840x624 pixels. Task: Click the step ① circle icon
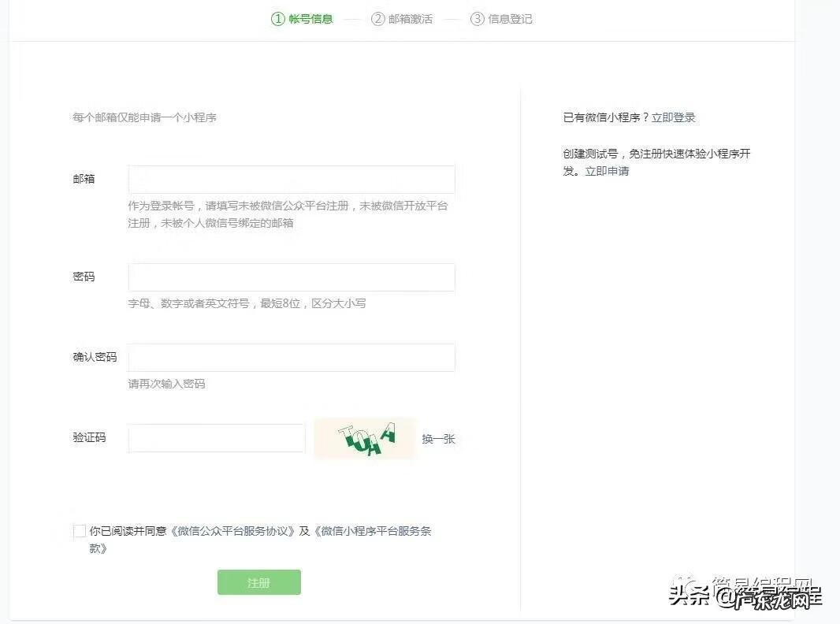coord(280,17)
